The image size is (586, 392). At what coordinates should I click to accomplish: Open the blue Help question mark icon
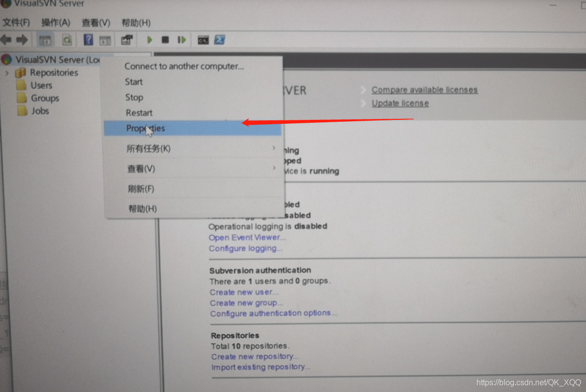(x=88, y=39)
